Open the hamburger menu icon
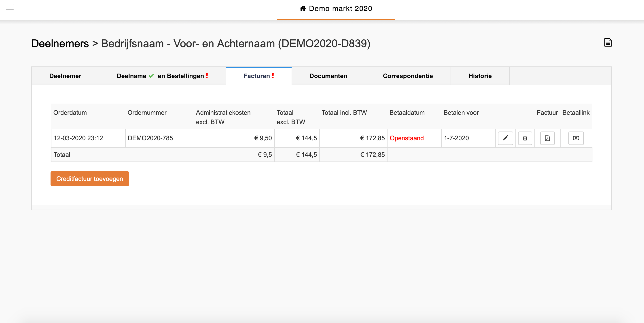 point(10,7)
